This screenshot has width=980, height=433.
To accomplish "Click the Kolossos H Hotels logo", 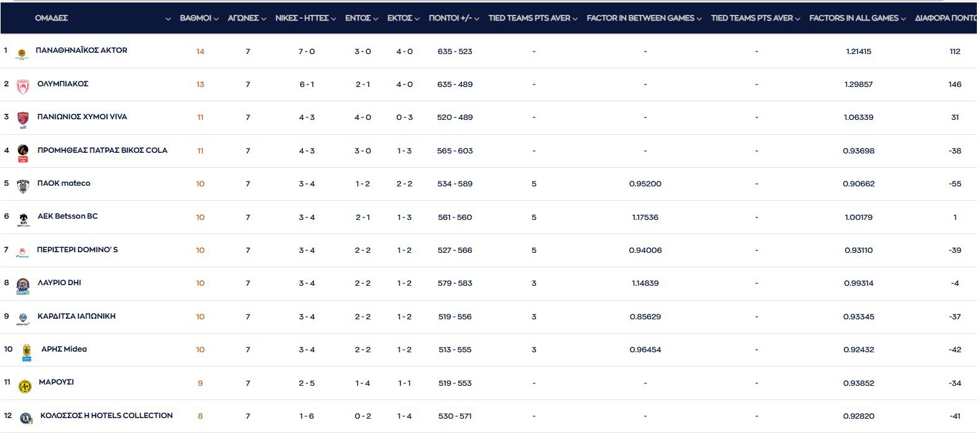I will (x=25, y=419).
